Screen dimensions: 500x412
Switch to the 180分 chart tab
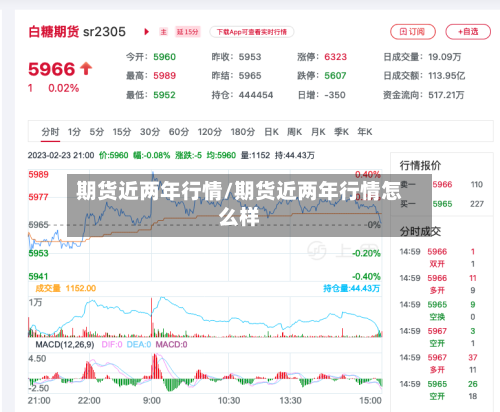click(243, 132)
